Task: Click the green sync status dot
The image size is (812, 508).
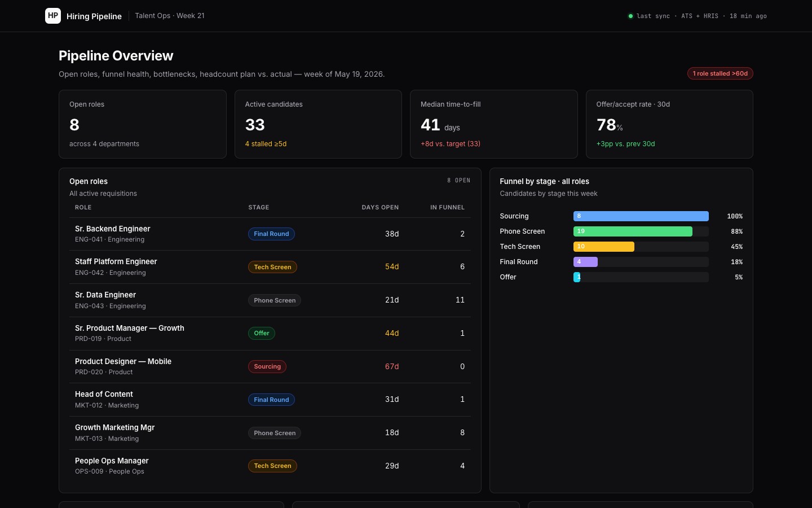Action: click(630, 16)
